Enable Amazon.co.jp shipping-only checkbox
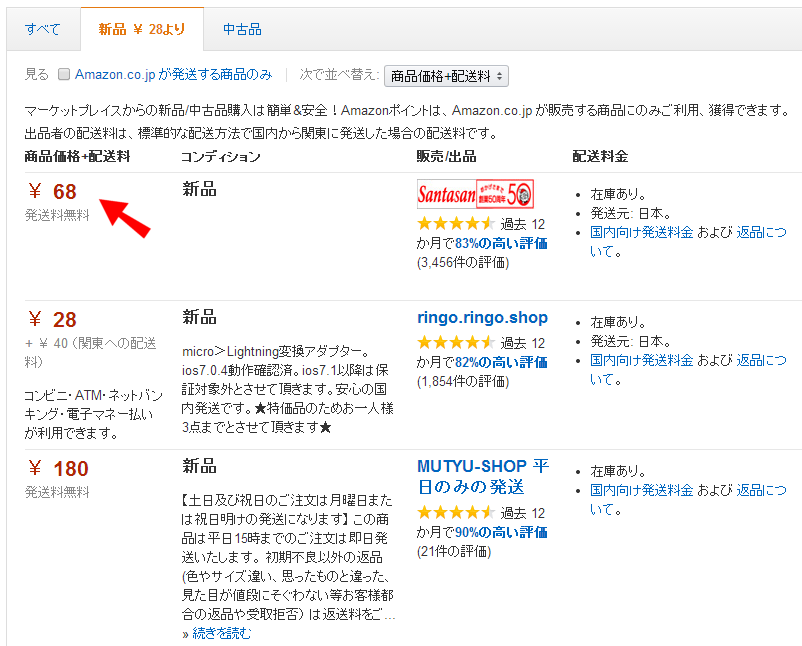This screenshot has width=802, height=646. click(x=63, y=74)
